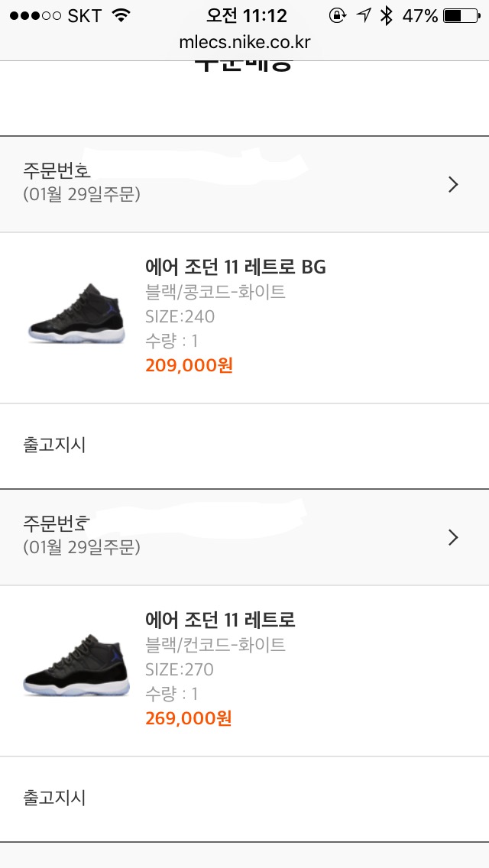Open the size 270 Jordan shoe thumbnail
This screenshot has height=868, width=489.
(74, 670)
